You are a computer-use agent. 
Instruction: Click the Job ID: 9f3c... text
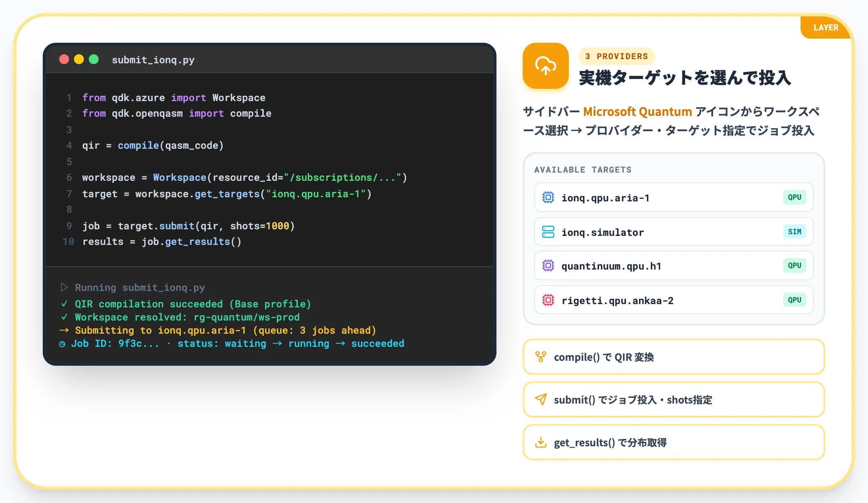[115, 344]
